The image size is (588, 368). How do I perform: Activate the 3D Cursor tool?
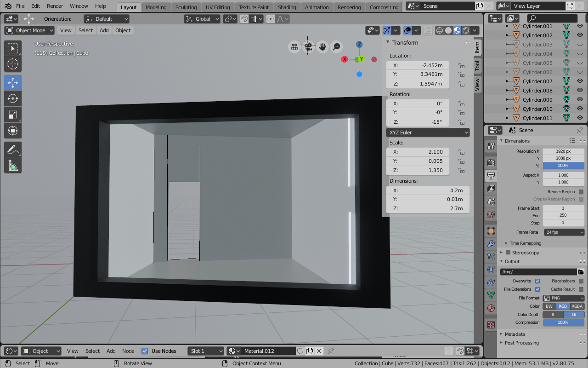(13, 64)
